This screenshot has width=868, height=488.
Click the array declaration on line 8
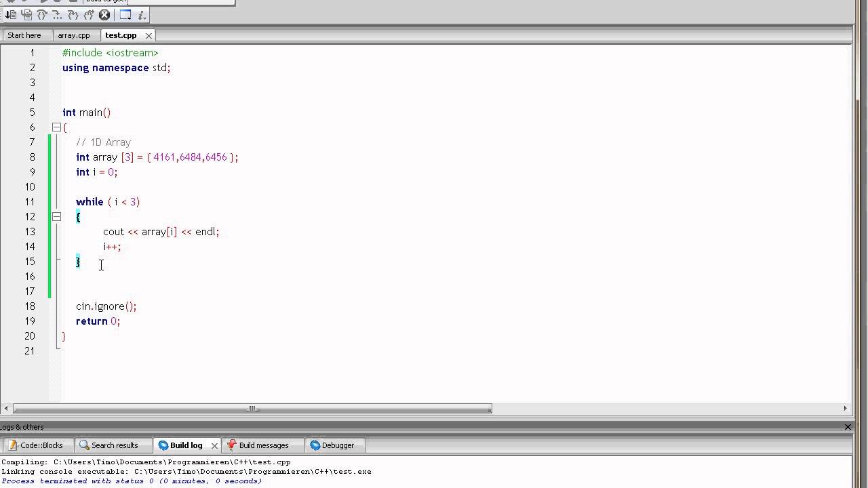tap(157, 157)
